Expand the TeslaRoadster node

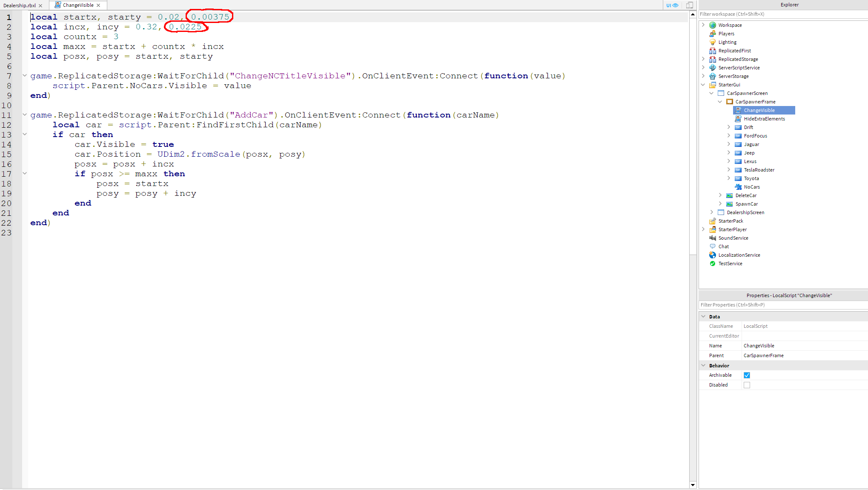pyautogui.click(x=729, y=170)
